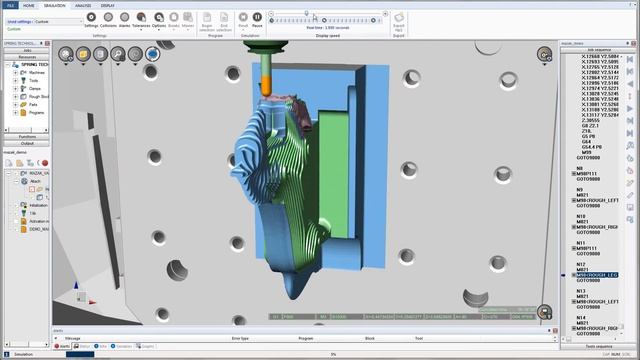Viewport: 640px width, 360px height.
Task: Click the Jobs panel button
Action: click(27, 50)
